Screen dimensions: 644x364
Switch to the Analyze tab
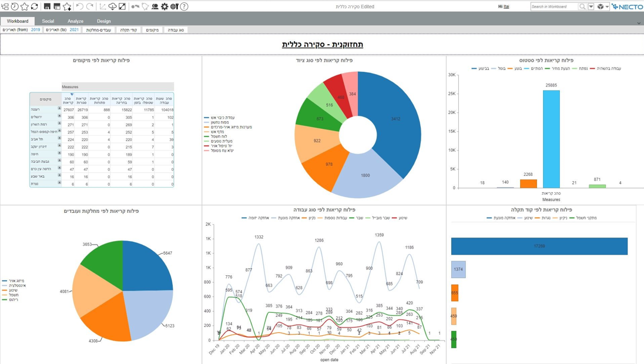pyautogui.click(x=75, y=21)
